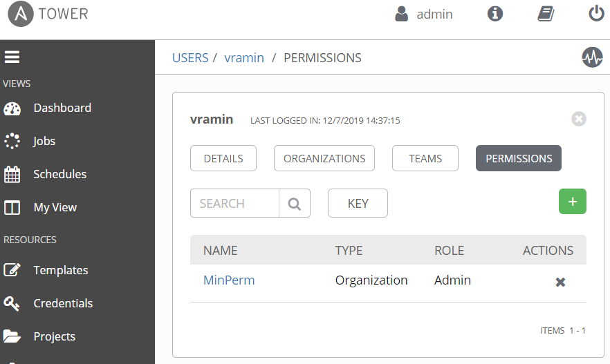
Task: Open the MinPerm organization link
Action: 229,280
